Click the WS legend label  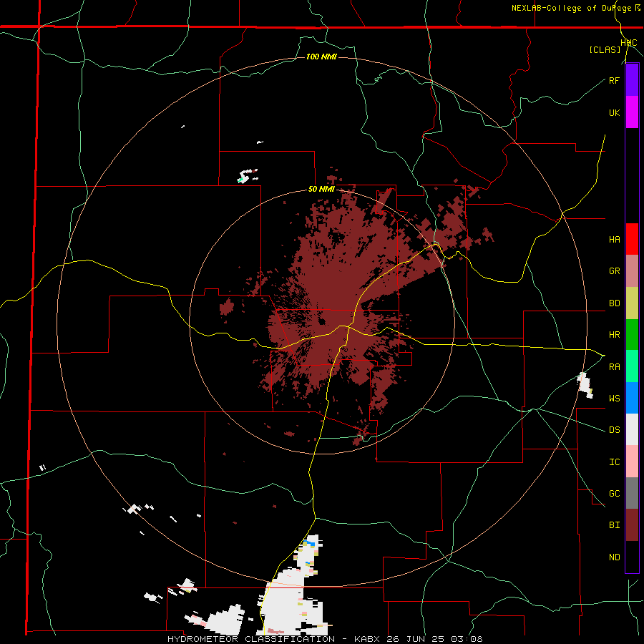(614, 398)
